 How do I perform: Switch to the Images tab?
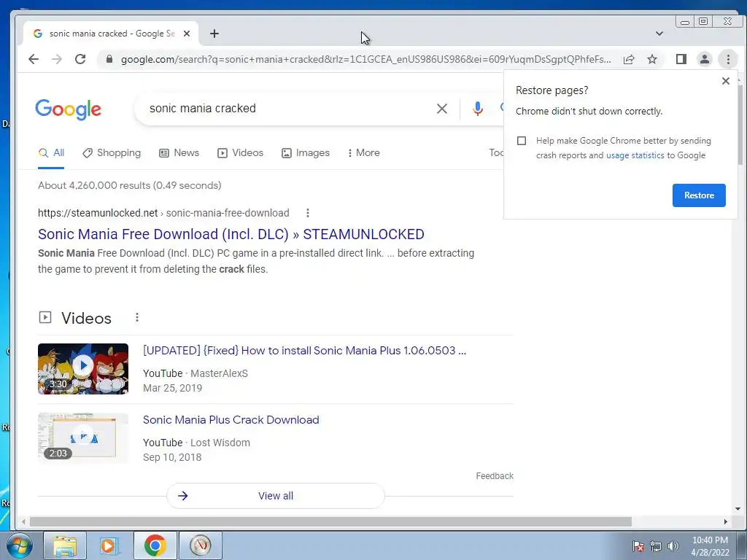[306, 153]
